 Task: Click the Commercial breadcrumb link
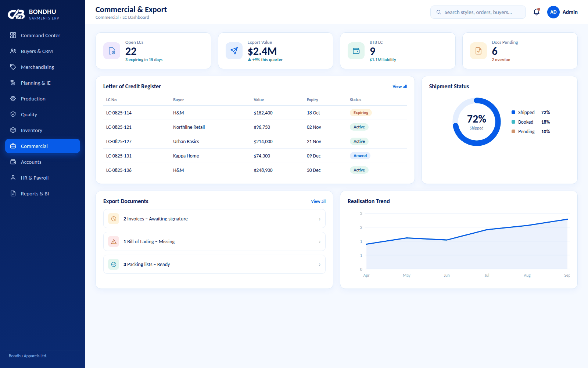pos(107,17)
